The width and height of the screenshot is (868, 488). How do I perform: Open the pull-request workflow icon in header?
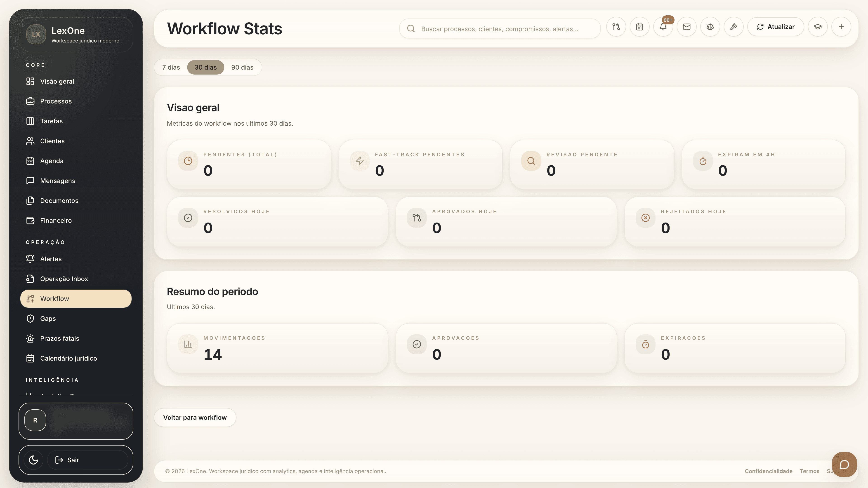tap(616, 27)
